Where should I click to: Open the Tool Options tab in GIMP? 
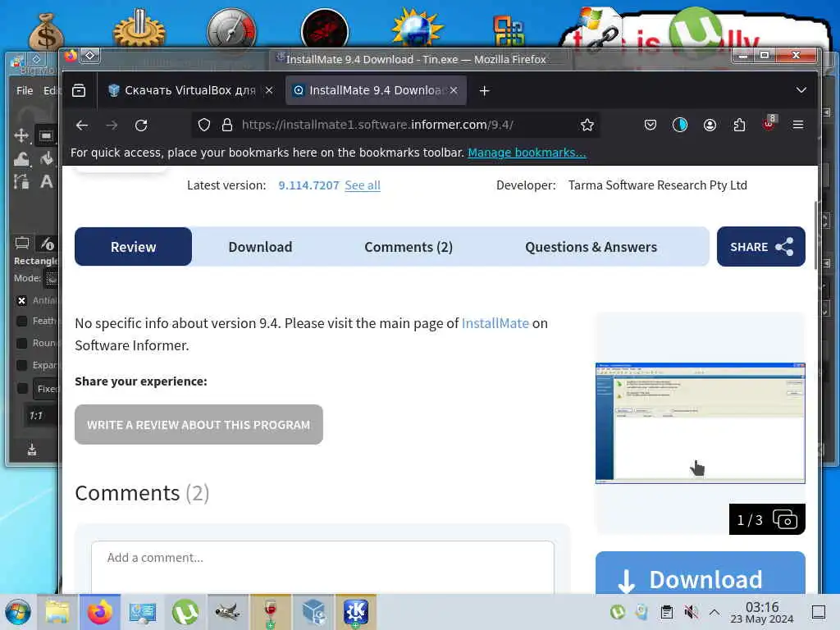[22, 243]
